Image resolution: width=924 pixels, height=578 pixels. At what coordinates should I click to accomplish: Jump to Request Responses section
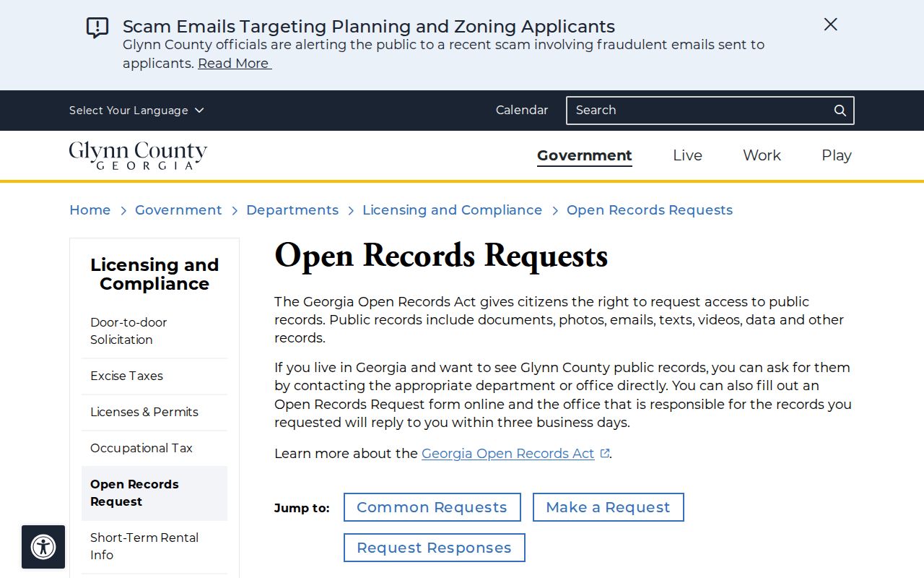[x=435, y=548]
